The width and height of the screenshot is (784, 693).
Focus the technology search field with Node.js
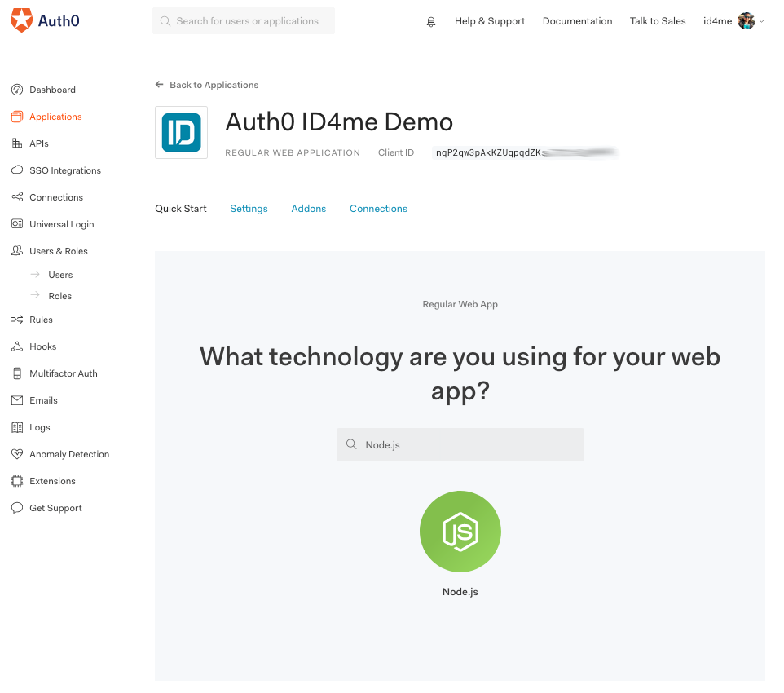(x=460, y=444)
